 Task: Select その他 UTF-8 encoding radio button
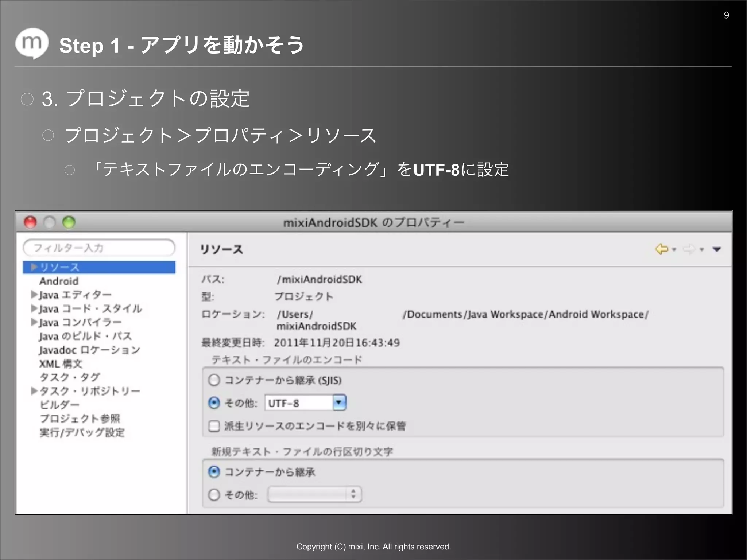[214, 403]
